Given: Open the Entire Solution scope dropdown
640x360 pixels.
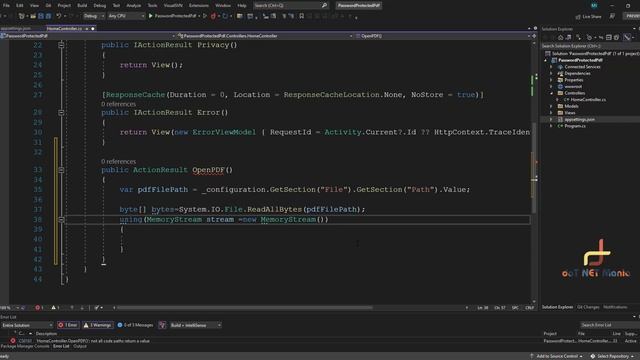Looking at the screenshot, I should tap(27, 325).
